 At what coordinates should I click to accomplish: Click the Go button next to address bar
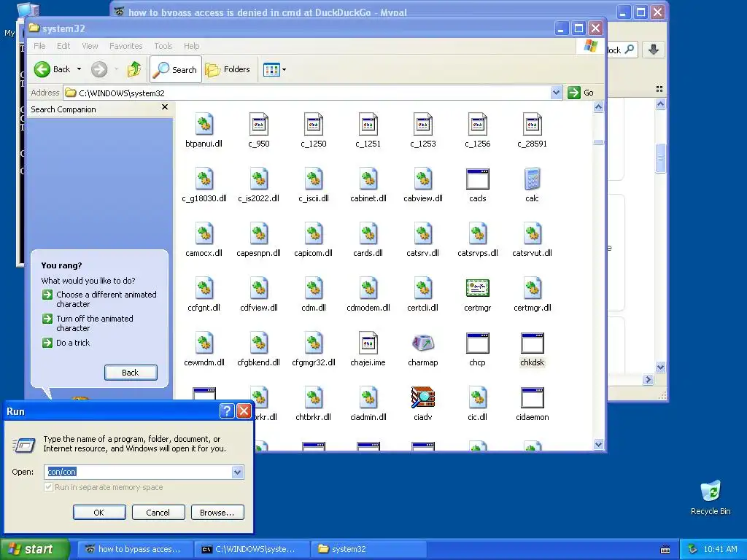581,93
